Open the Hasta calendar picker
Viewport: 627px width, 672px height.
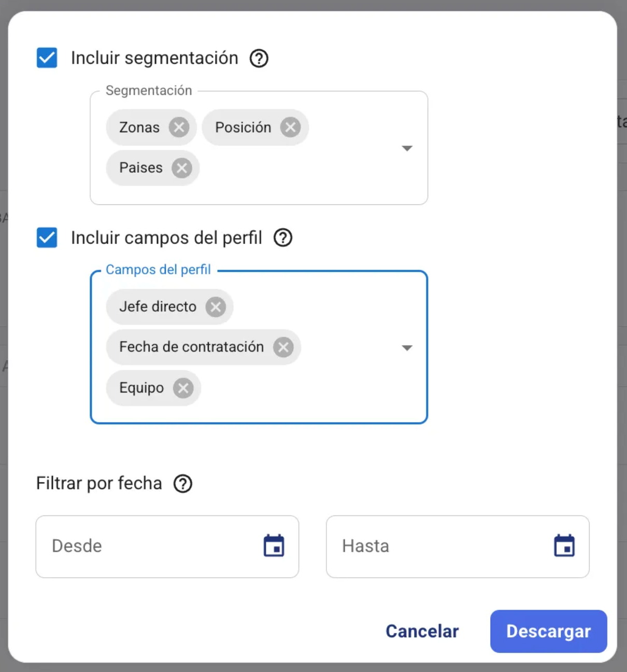[564, 546]
